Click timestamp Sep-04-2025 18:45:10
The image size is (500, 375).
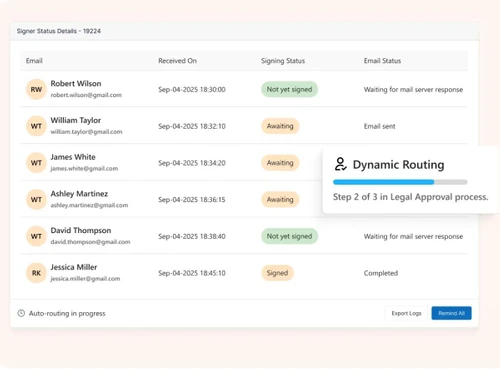point(192,273)
